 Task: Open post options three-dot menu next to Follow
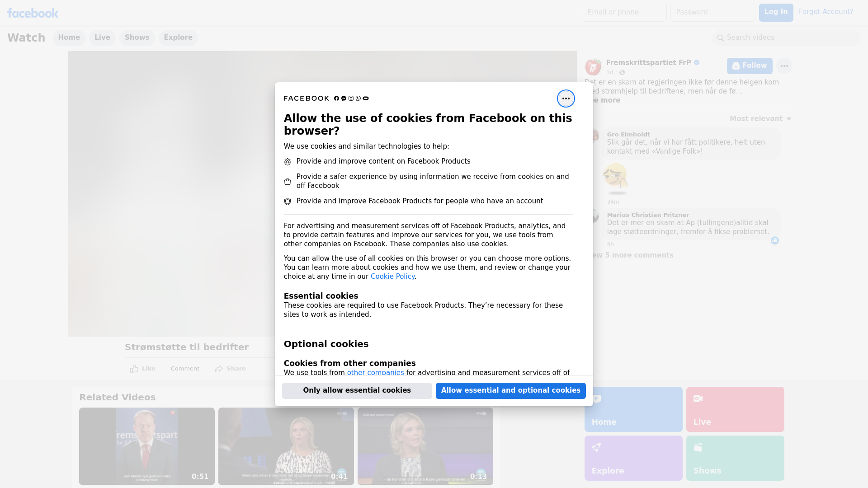click(784, 66)
